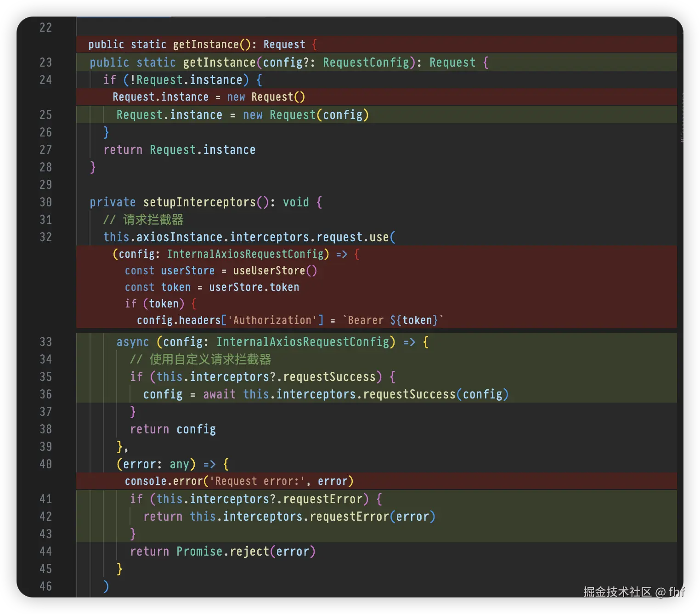This screenshot has width=700, height=614.
Task: Click line number 33 in gutter
Action: click(45, 342)
